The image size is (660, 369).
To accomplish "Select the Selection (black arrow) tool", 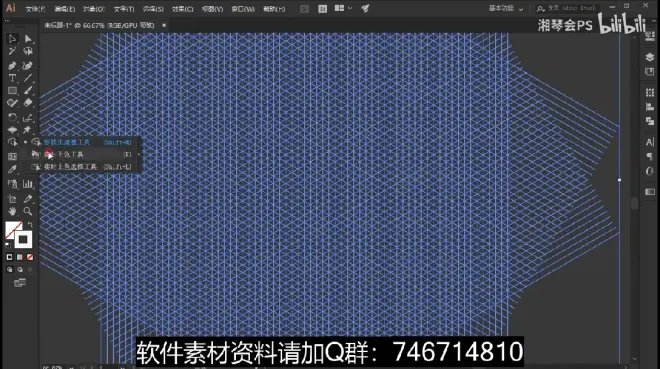I will pyautogui.click(x=12, y=39).
